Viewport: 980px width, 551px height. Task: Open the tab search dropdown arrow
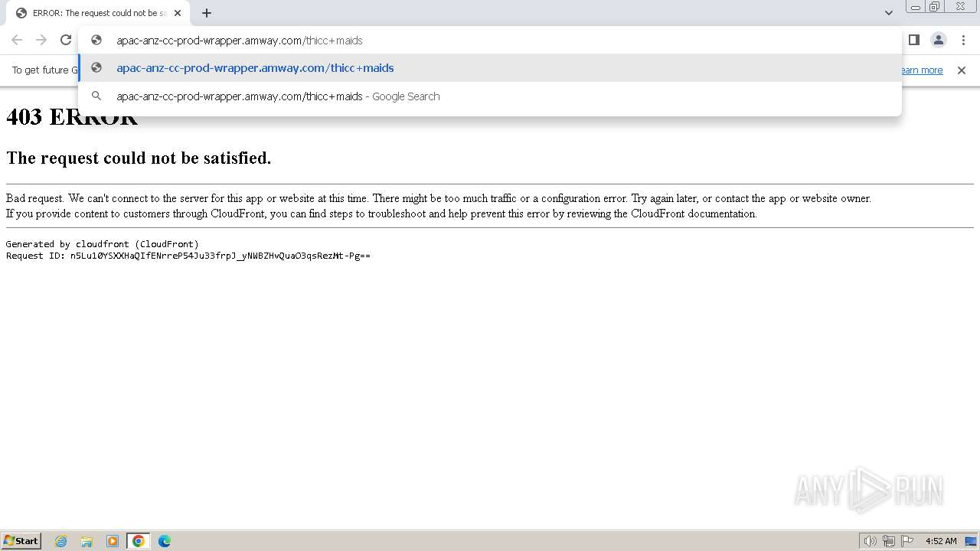[888, 13]
